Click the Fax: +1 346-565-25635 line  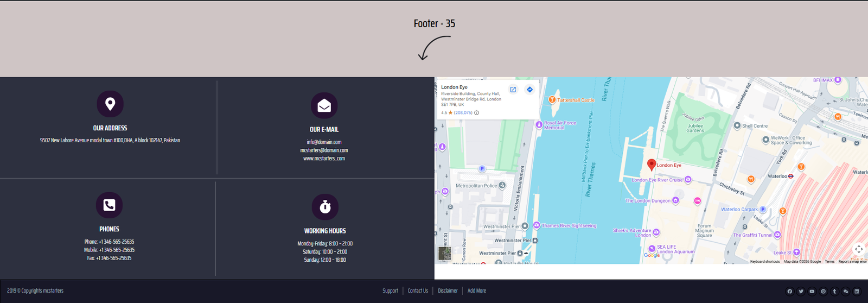[109, 258]
